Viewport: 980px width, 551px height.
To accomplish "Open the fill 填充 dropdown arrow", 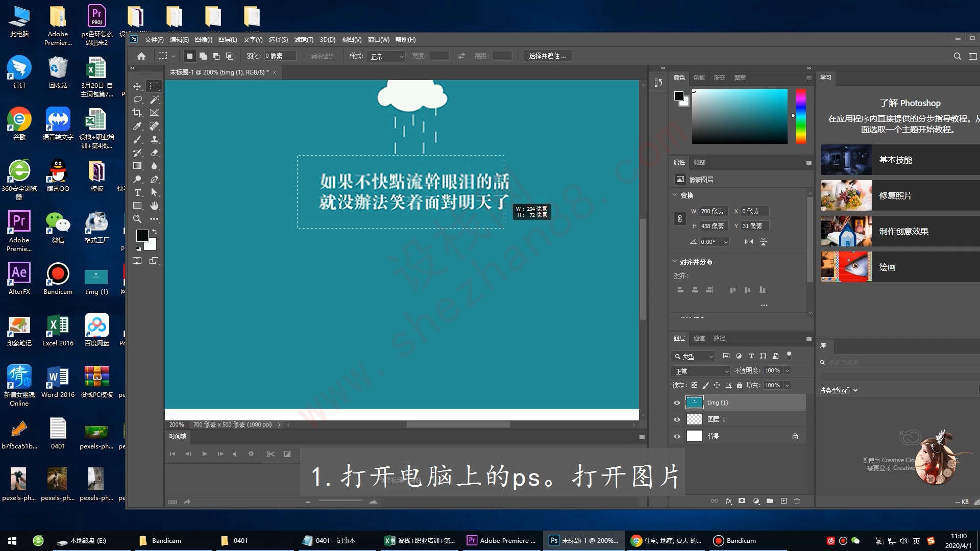I will click(x=787, y=385).
